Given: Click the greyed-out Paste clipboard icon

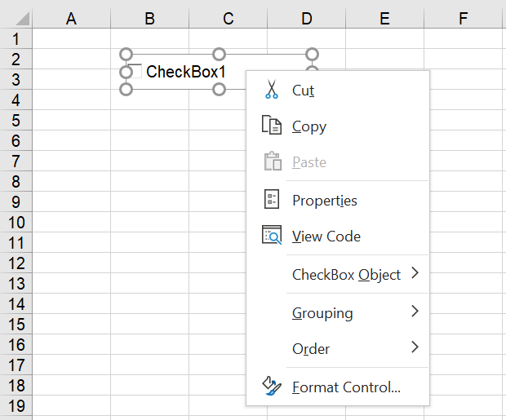Looking at the screenshot, I should (273, 161).
